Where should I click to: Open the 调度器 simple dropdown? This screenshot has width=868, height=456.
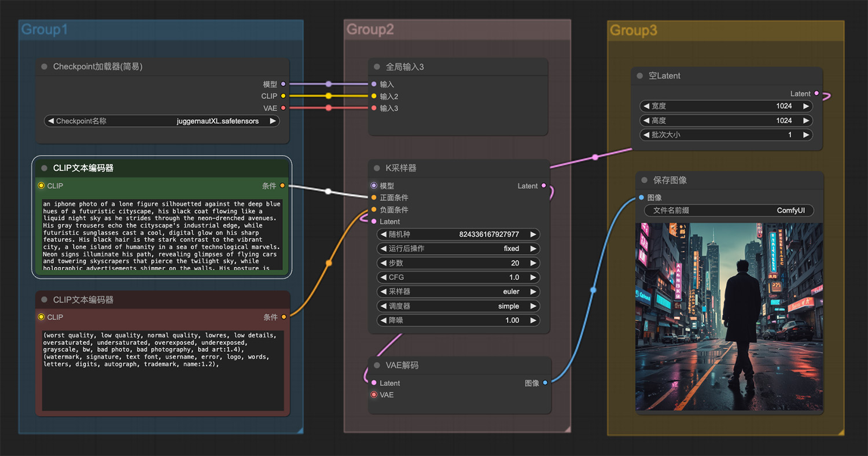pos(458,306)
